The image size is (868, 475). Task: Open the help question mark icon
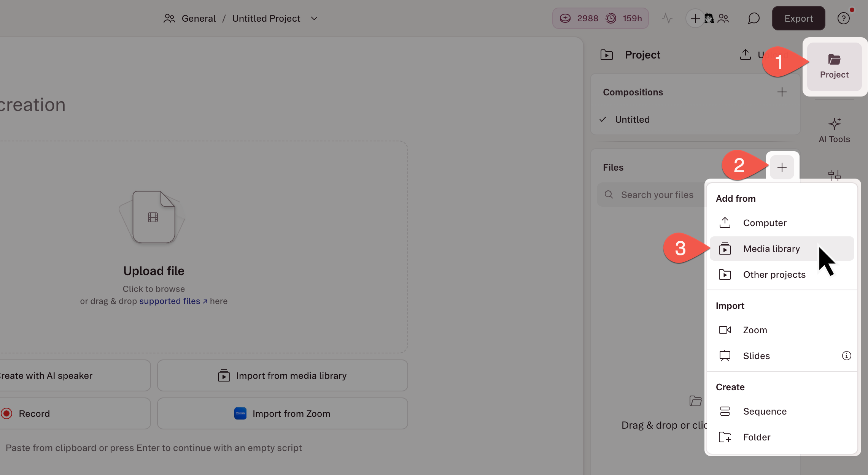[843, 18]
